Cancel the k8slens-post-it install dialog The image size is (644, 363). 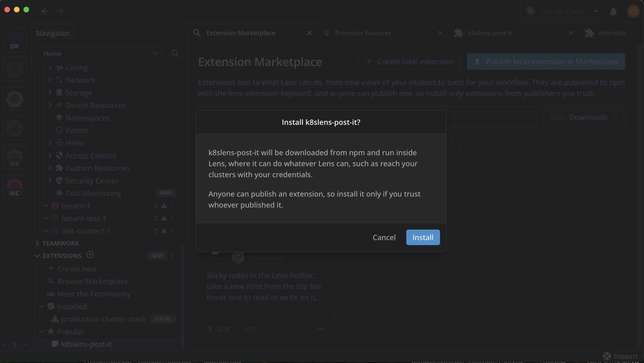tap(384, 237)
